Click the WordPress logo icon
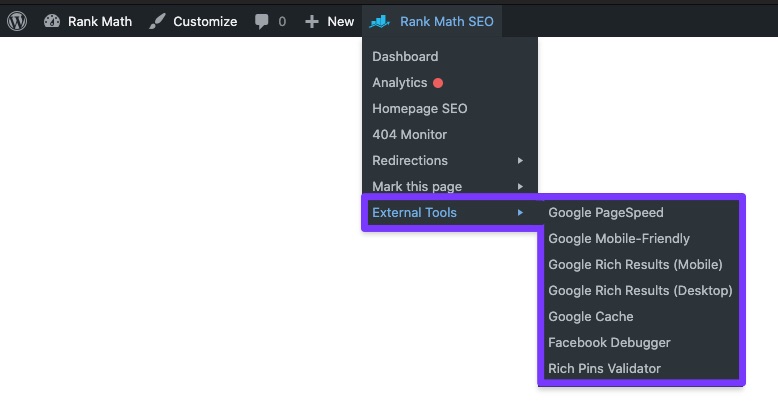Viewport: 778px width, 403px height. point(17,21)
